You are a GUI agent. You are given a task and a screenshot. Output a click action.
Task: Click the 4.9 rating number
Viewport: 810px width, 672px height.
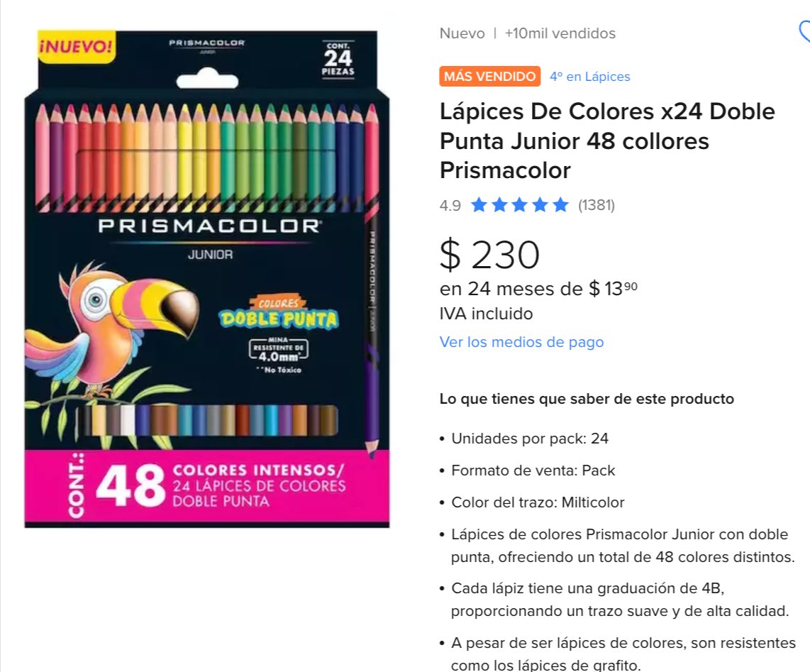point(450,206)
